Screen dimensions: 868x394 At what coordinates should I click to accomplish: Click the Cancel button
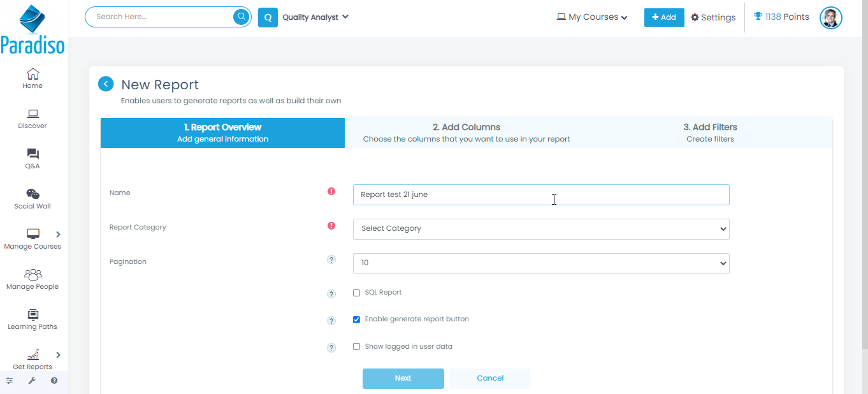(490, 379)
